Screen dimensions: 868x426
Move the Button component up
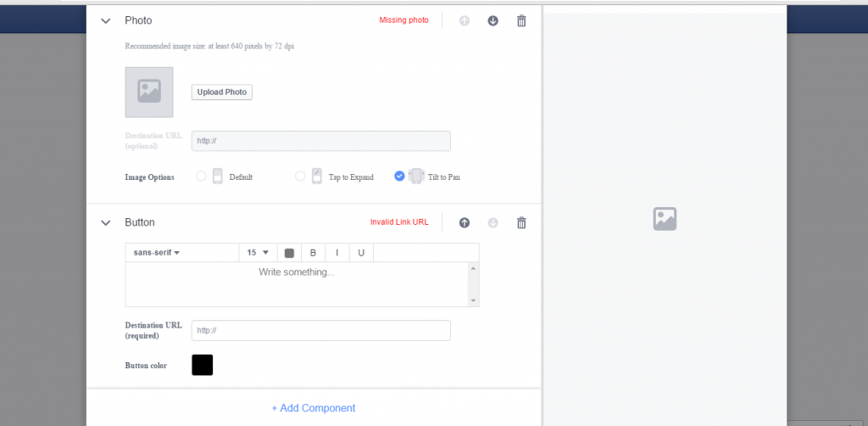(x=465, y=222)
